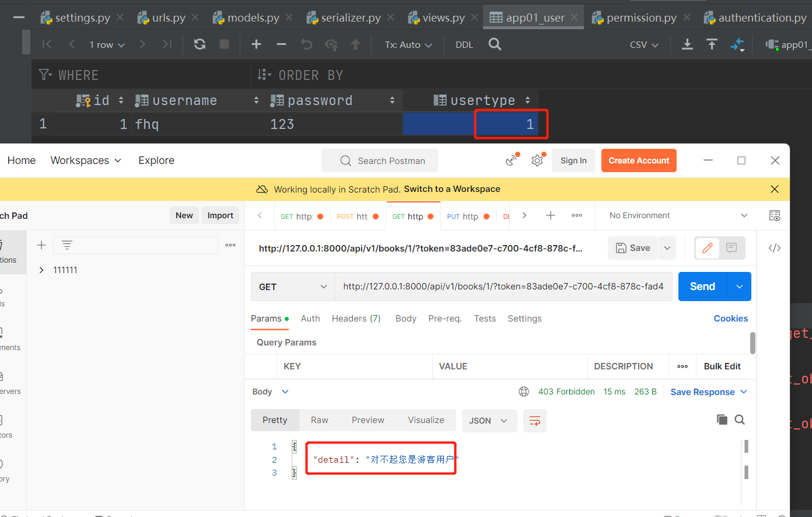Search within the response body

tap(740, 420)
